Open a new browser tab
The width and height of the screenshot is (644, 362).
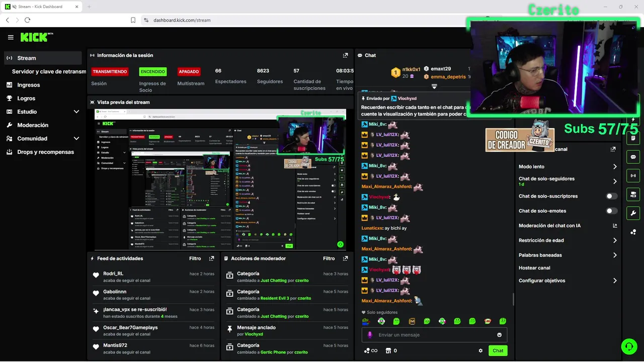[x=89, y=7]
